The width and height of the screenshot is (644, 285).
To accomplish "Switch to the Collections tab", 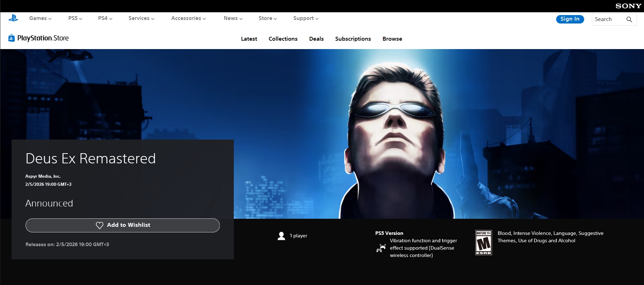I will pos(283,39).
